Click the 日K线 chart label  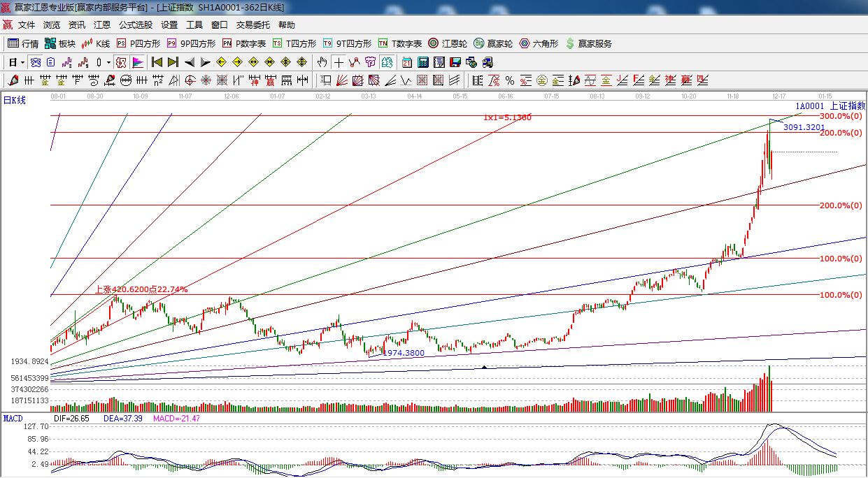coord(14,101)
